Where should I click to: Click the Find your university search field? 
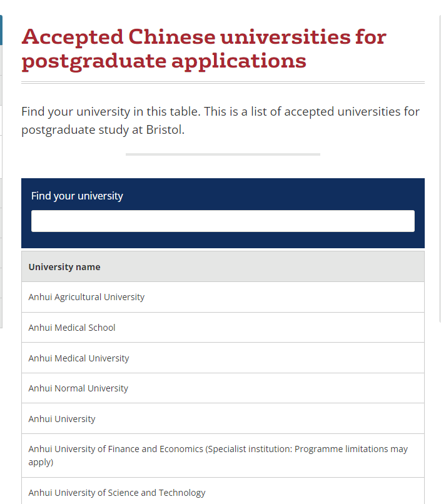point(223,221)
